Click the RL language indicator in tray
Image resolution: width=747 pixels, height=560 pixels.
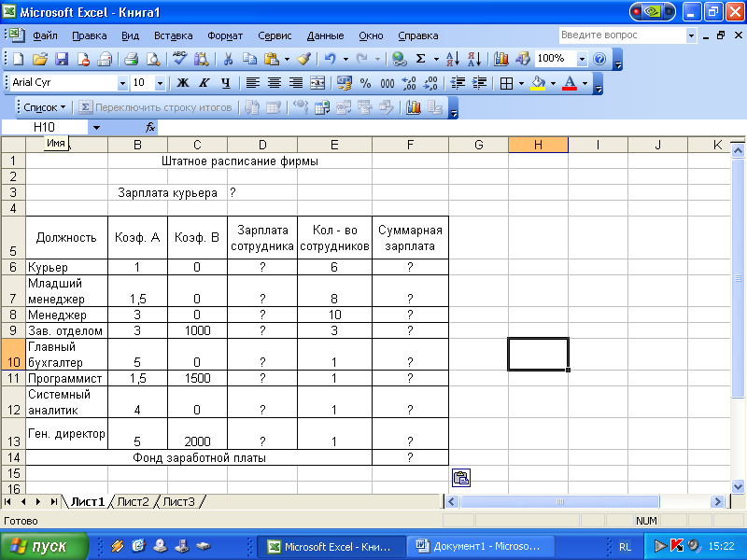coord(625,547)
